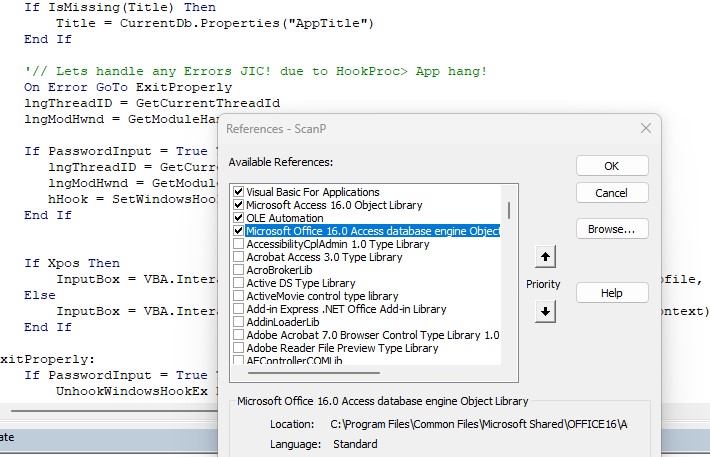Click the code window horizontal scrollbar

[x=113, y=411]
